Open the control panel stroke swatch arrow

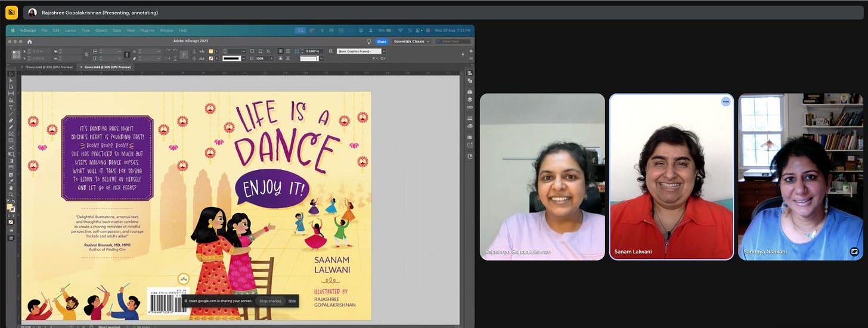pyautogui.click(x=216, y=58)
